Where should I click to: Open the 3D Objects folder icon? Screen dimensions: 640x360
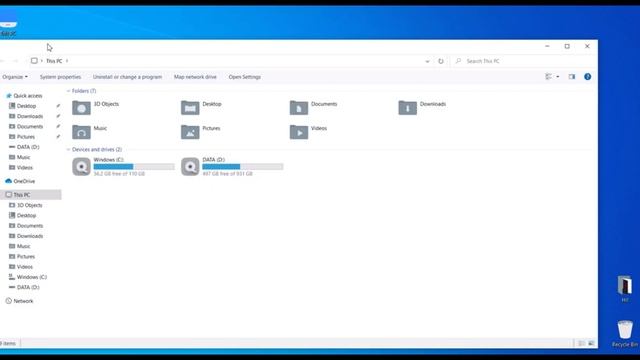[x=81, y=108]
